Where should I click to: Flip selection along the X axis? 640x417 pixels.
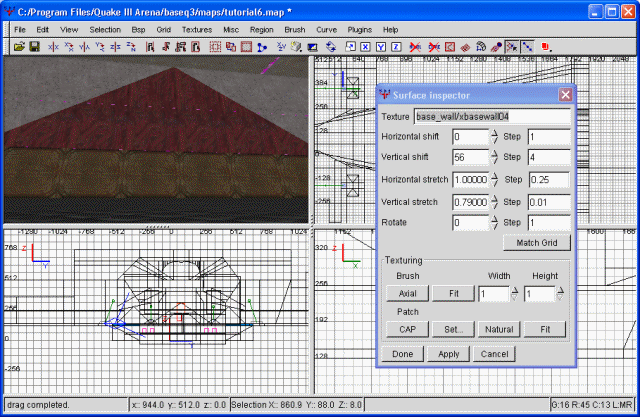click(53, 47)
